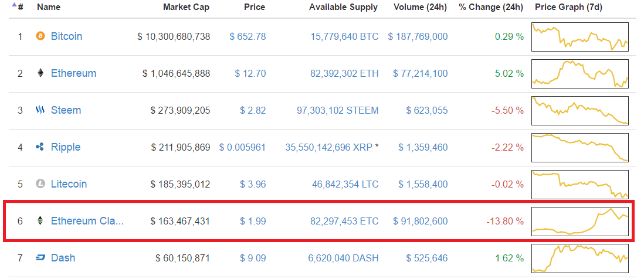Click the Ripple logo icon
The image size is (644, 279).
40,147
